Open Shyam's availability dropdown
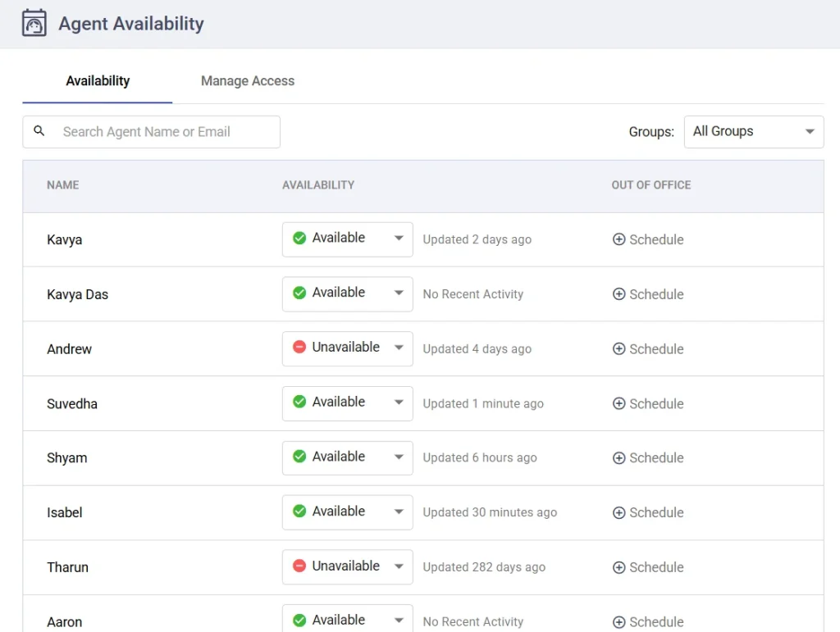 click(348, 458)
